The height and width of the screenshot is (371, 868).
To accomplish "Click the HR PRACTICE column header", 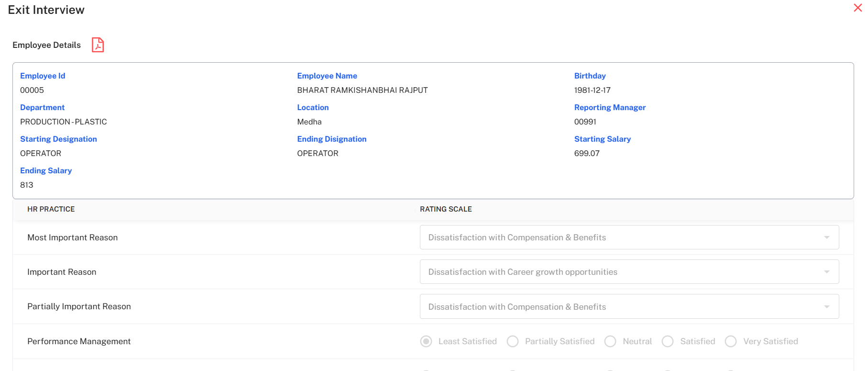I will pyautogui.click(x=51, y=209).
